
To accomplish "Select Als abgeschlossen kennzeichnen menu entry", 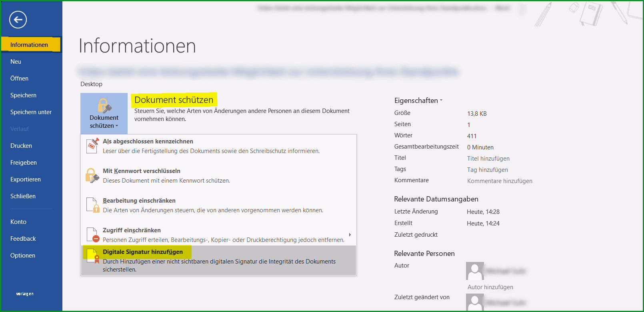I will tap(218, 146).
